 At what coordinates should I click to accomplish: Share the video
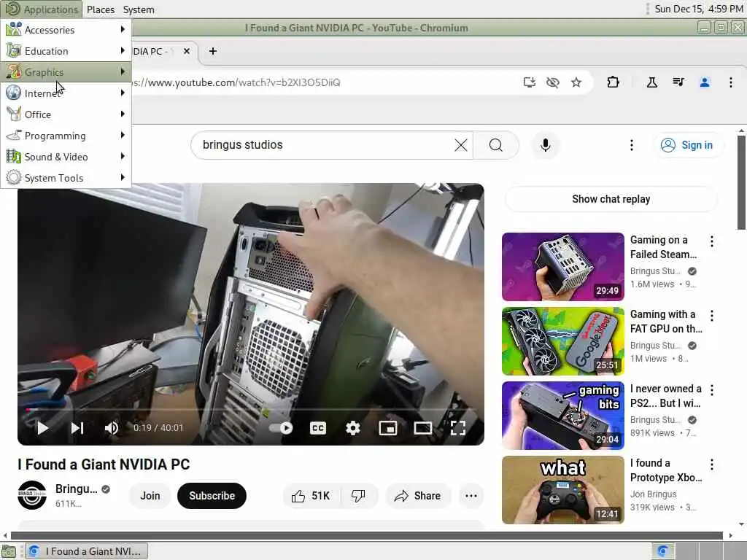(x=417, y=496)
